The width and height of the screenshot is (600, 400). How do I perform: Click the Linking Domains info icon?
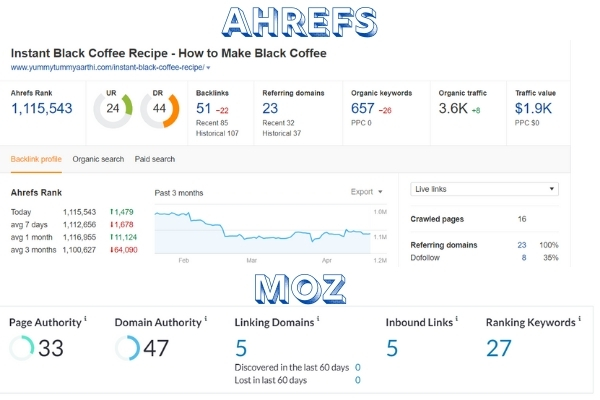point(318,318)
